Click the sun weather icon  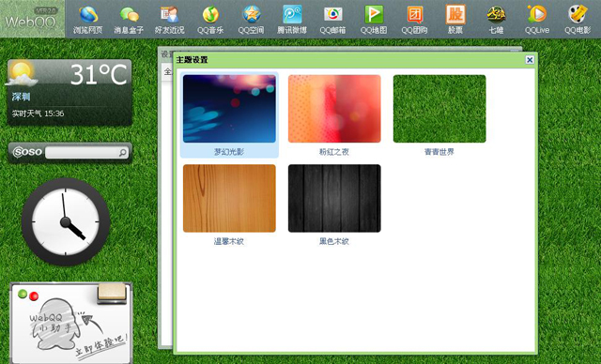(22, 73)
